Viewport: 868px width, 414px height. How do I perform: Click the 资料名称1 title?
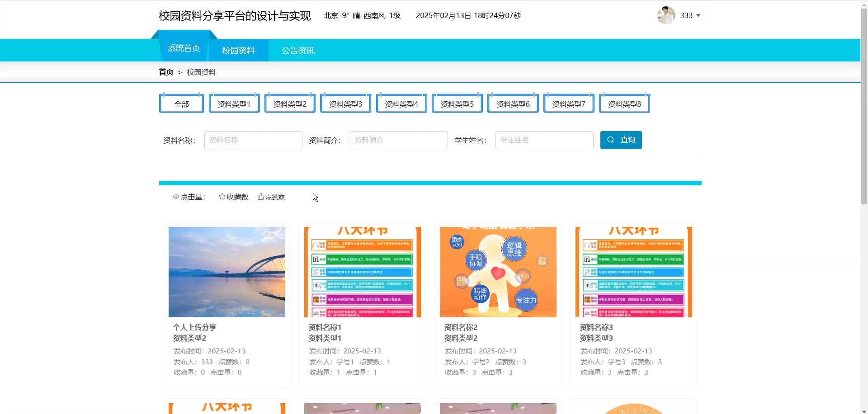point(325,327)
